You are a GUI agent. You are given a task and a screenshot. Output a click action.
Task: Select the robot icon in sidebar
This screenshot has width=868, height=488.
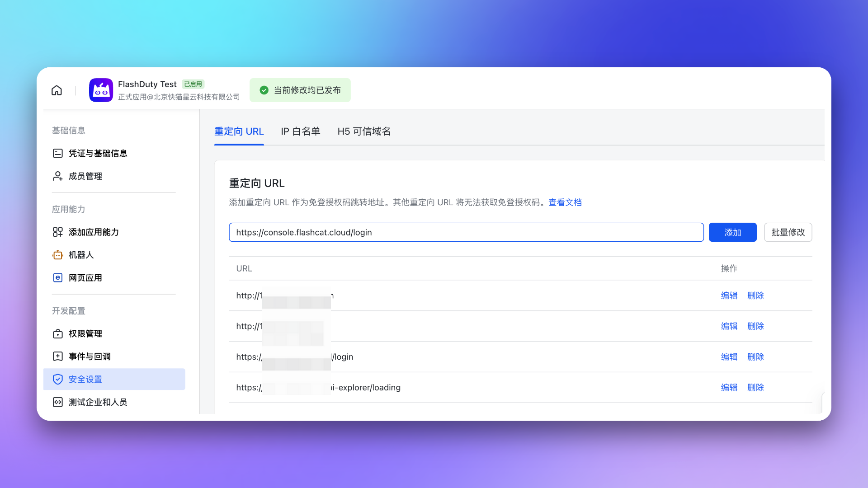pyautogui.click(x=58, y=255)
